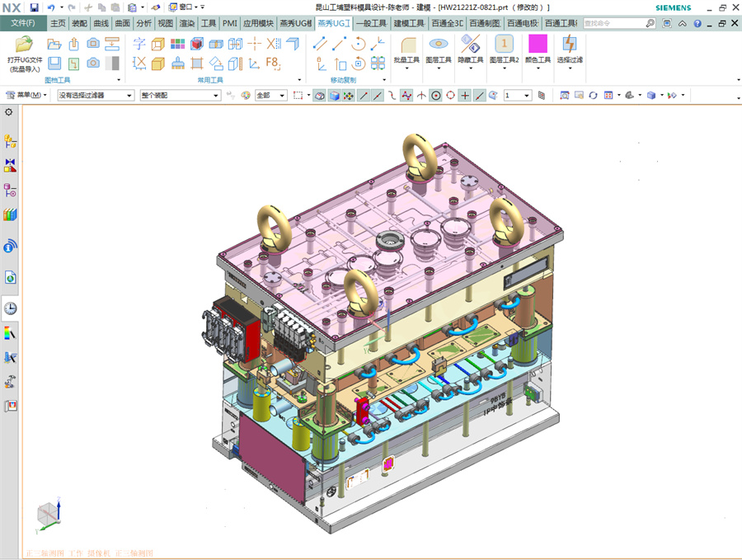Switch to the 主页 ribbon tab

58,23
